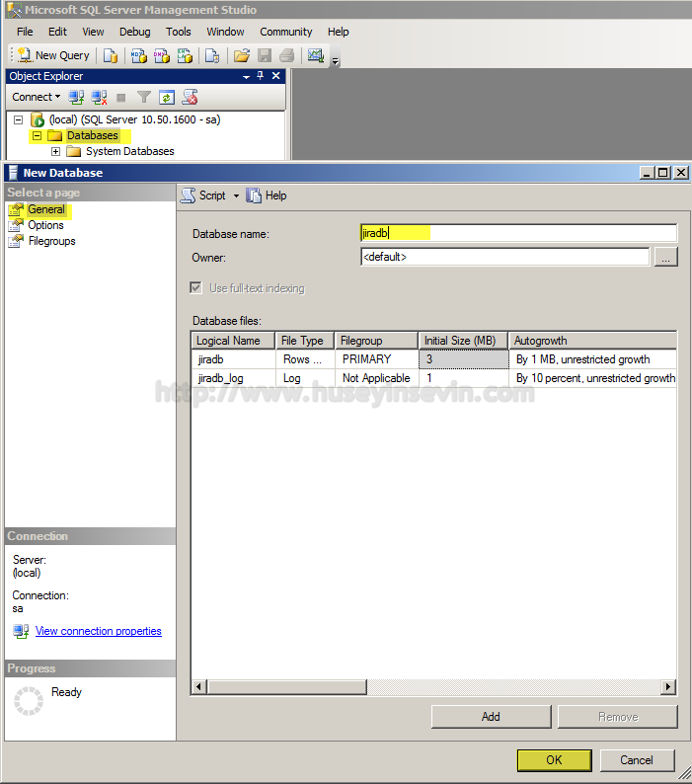The image size is (692, 784).
Task: Click scroll left arrow on file grid
Action: tap(199, 687)
